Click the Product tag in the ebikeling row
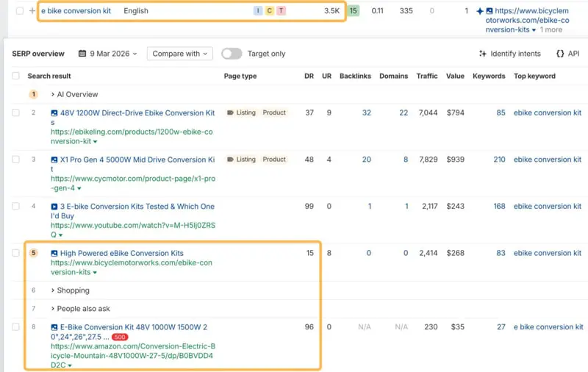The width and height of the screenshot is (588, 372). [x=274, y=112]
